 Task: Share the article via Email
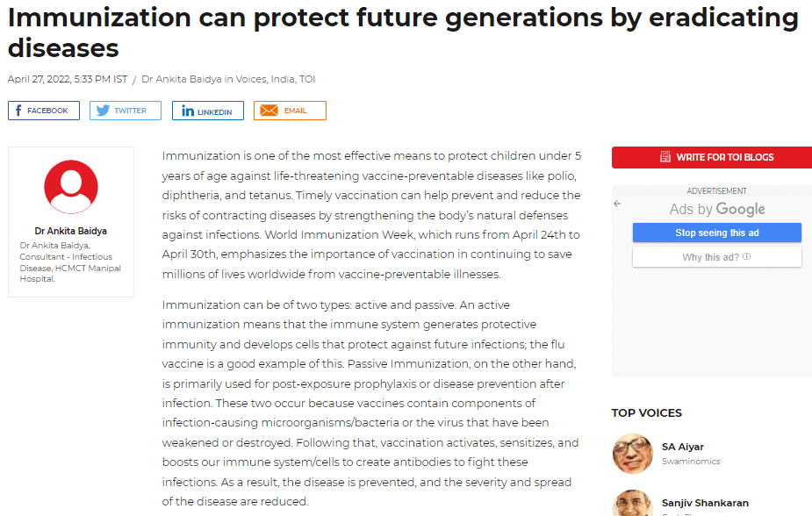(x=290, y=111)
